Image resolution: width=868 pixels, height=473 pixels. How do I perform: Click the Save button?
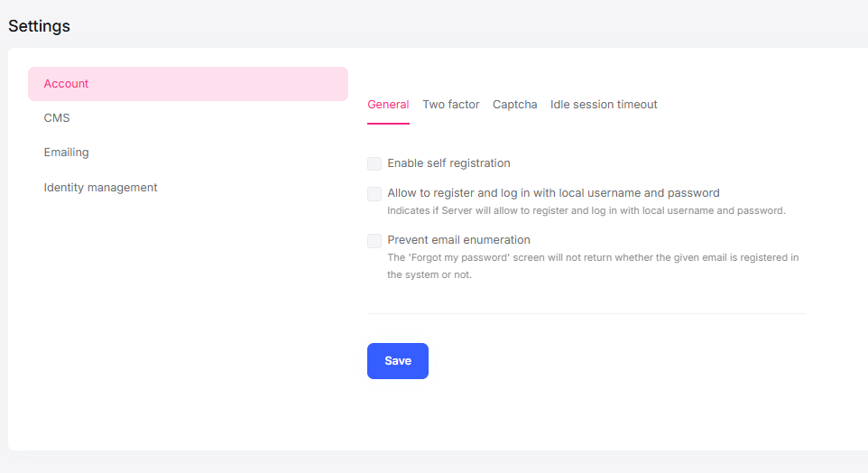pos(398,361)
